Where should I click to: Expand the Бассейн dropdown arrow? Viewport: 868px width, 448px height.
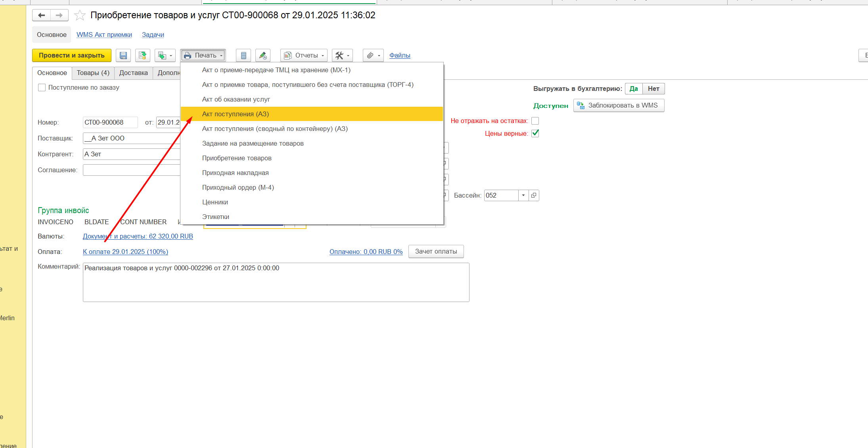point(523,195)
